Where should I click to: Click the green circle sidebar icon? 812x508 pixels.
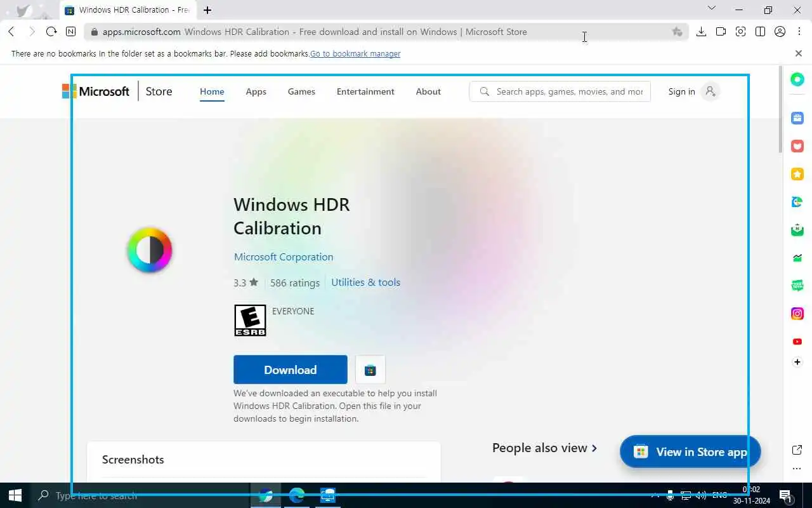pos(797,79)
